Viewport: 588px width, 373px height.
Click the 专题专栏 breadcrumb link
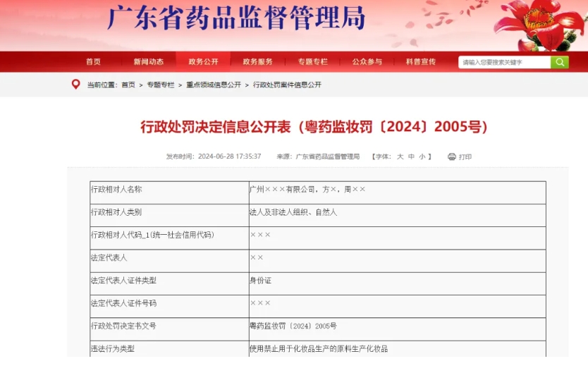tap(161, 85)
